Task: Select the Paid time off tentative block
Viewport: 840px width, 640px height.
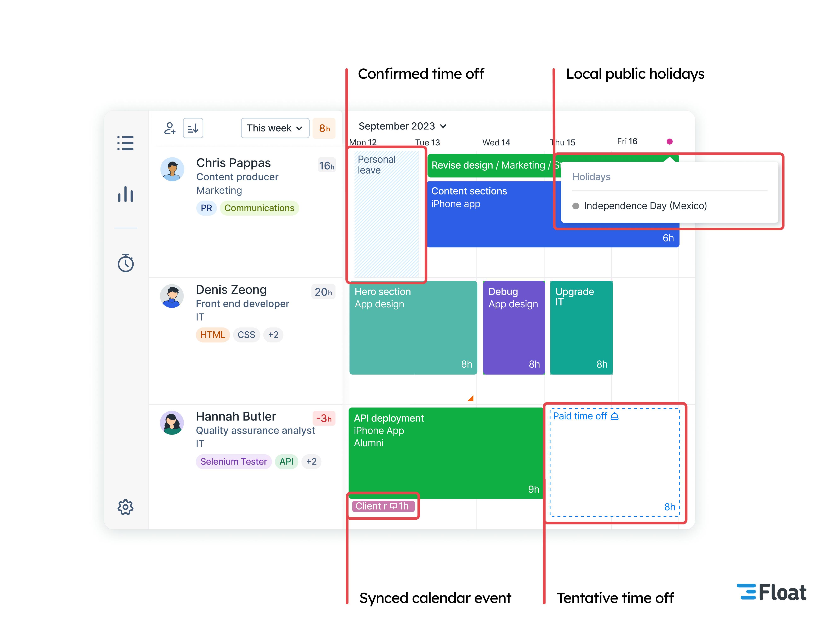Action: click(x=614, y=462)
